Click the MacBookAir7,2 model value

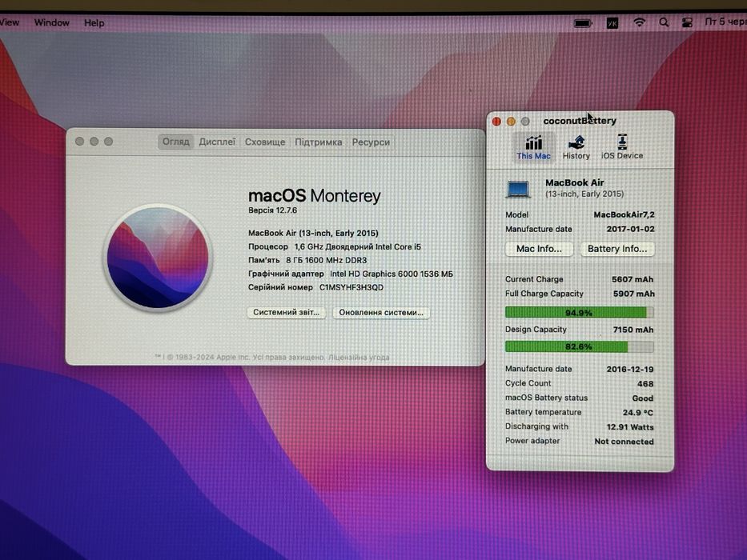pyautogui.click(x=624, y=214)
